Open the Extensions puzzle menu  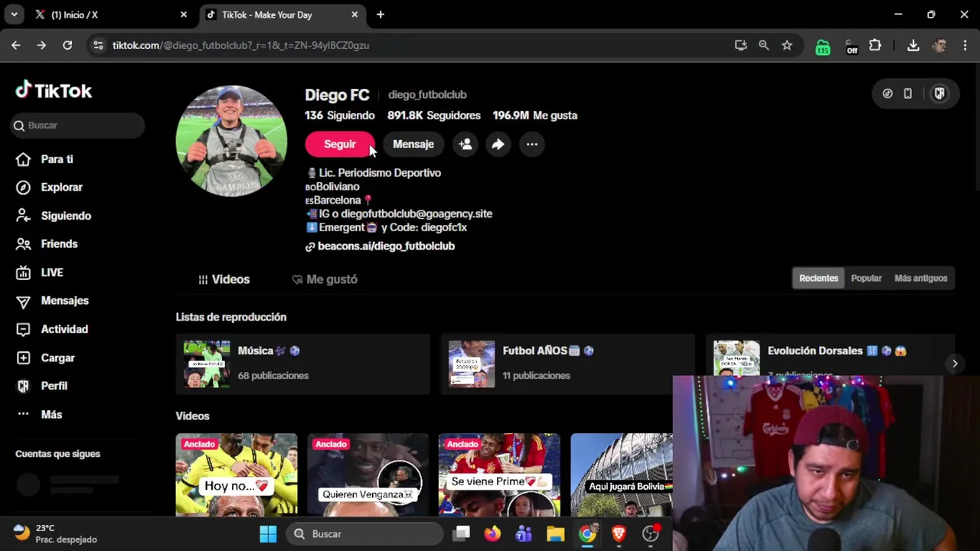tap(875, 45)
